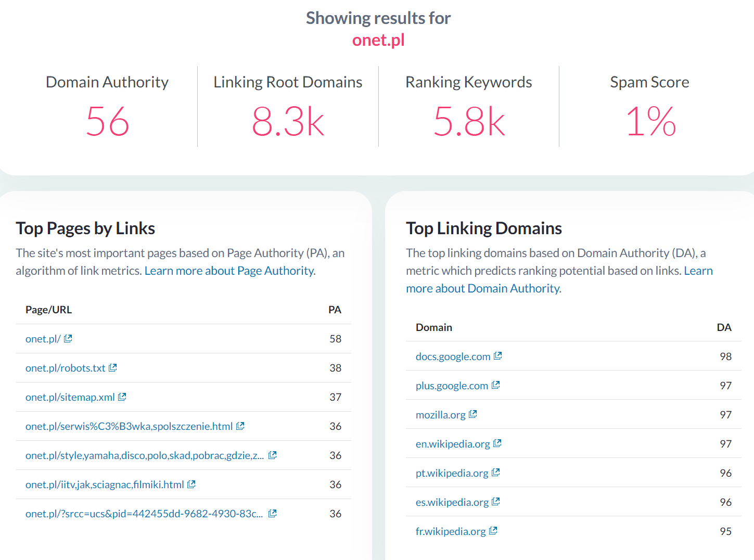Image resolution: width=754 pixels, height=560 pixels.
Task: Open the onet.pl/?srcc=ucs&pid link
Action: [144, 514]
